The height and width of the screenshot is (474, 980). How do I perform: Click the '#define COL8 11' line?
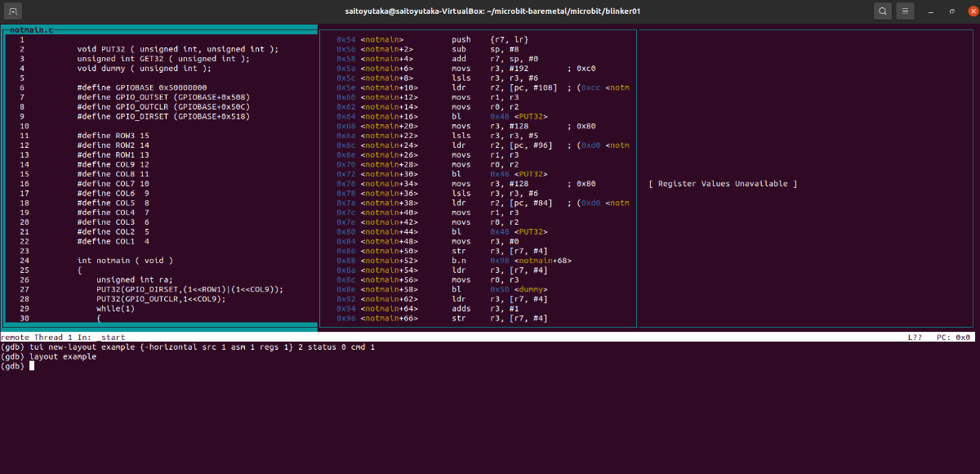click(x=114, y=173)
